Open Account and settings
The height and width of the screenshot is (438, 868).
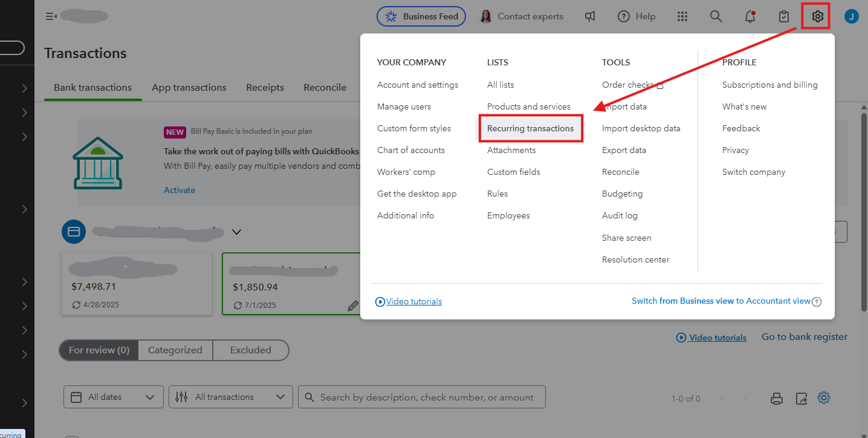tap(418, 85)
